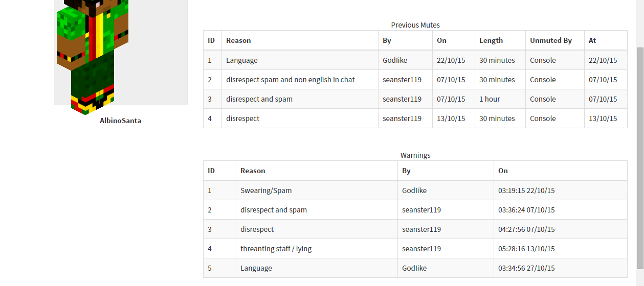
Task: Click the 05:28:16 13/10/15 warning timestamp
Action: pyautogui.click(x=526, y=249)
